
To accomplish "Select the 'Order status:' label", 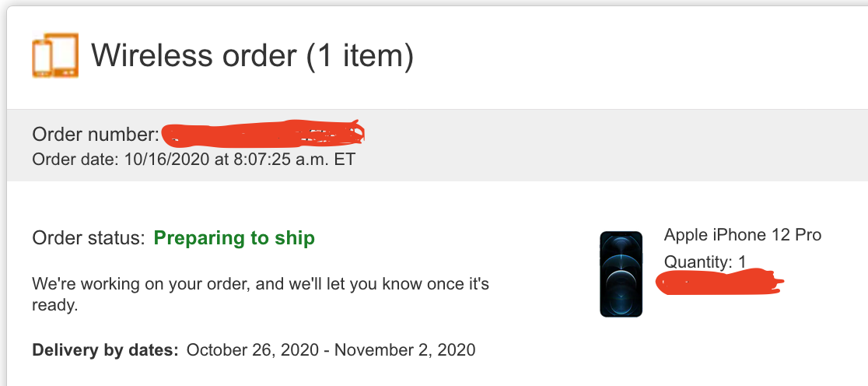I will (x=89, y=238).
